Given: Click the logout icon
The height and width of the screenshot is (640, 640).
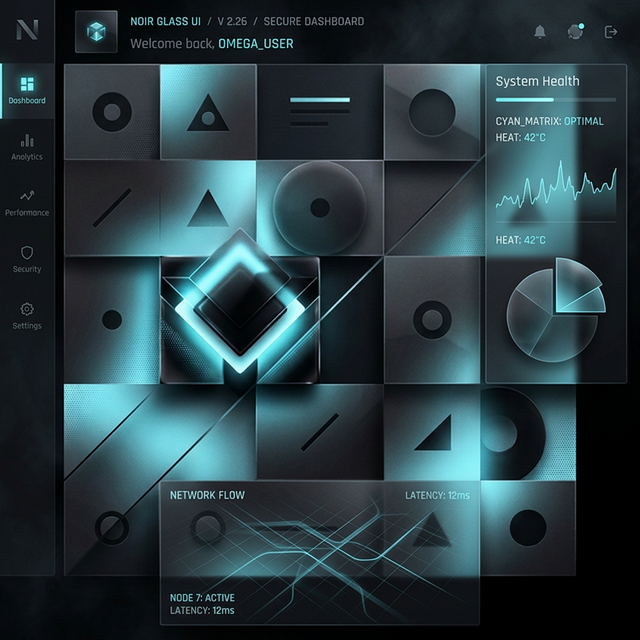Looking at the screenshot, I should pyautogui.click(x=611, y=32).
